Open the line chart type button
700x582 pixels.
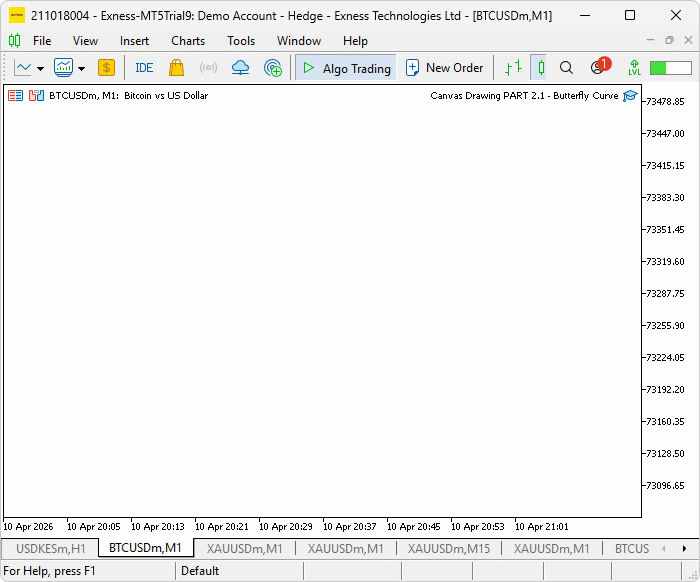[23, 68]
